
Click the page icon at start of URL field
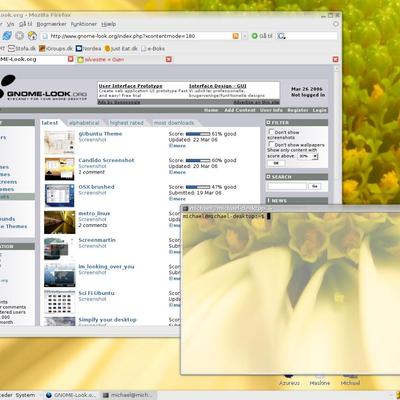coord(45,36)
